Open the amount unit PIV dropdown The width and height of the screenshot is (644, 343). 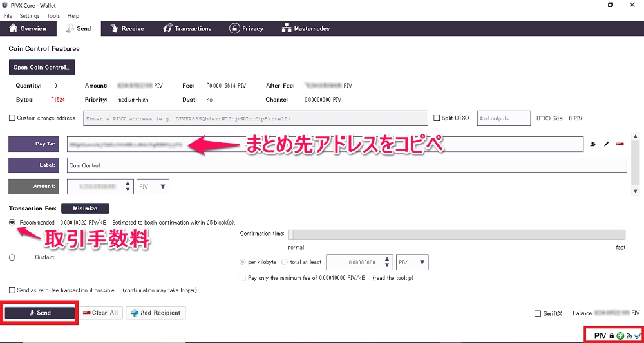coord(153,187)
